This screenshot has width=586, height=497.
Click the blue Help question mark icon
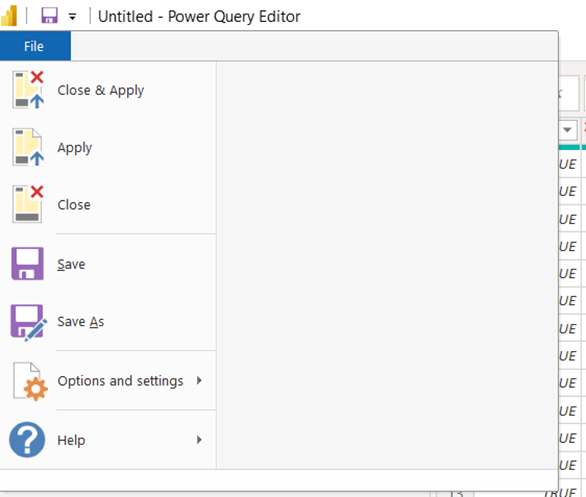click(x=27, y=440)
